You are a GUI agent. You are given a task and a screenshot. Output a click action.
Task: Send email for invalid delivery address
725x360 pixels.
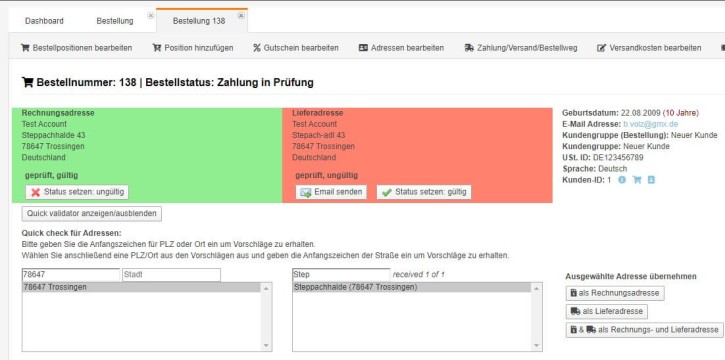(331, 192)
